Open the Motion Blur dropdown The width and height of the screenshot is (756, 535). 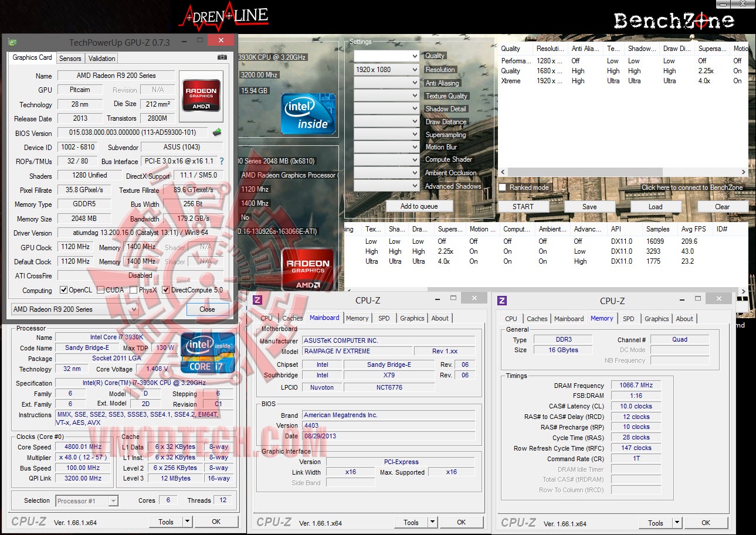point(387,147)
